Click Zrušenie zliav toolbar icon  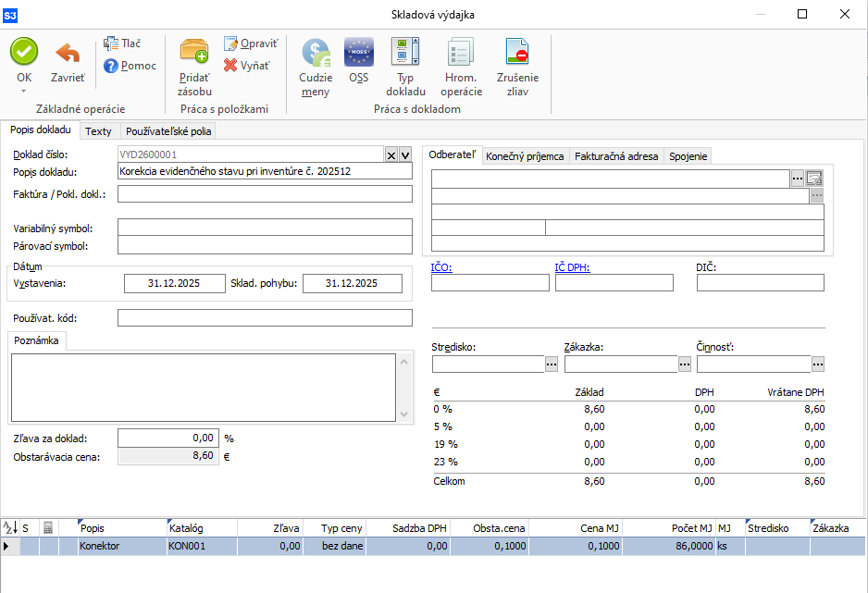click(x=517, y=53)
